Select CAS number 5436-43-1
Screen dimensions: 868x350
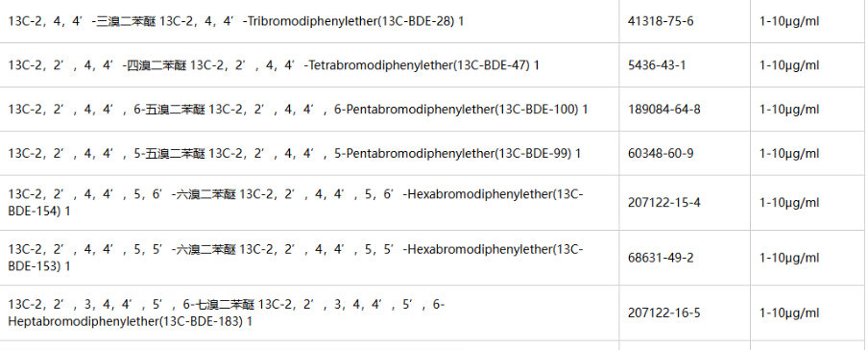[x=657, y=65]
